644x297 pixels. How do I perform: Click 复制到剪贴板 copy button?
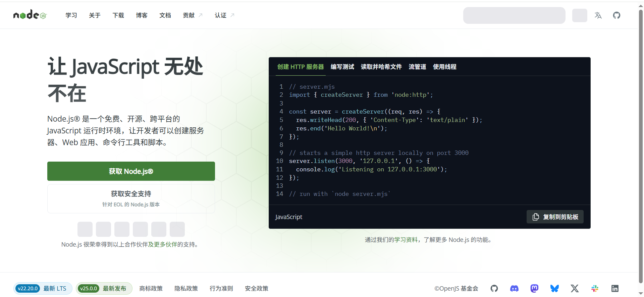tap(555, 217)
